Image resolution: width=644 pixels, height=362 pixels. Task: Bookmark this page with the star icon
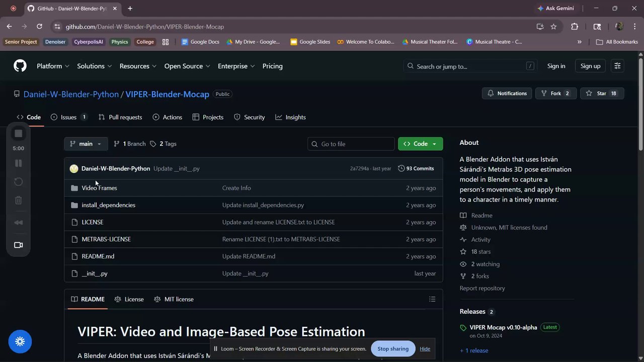pyautogui.click(x=553, y=27)
